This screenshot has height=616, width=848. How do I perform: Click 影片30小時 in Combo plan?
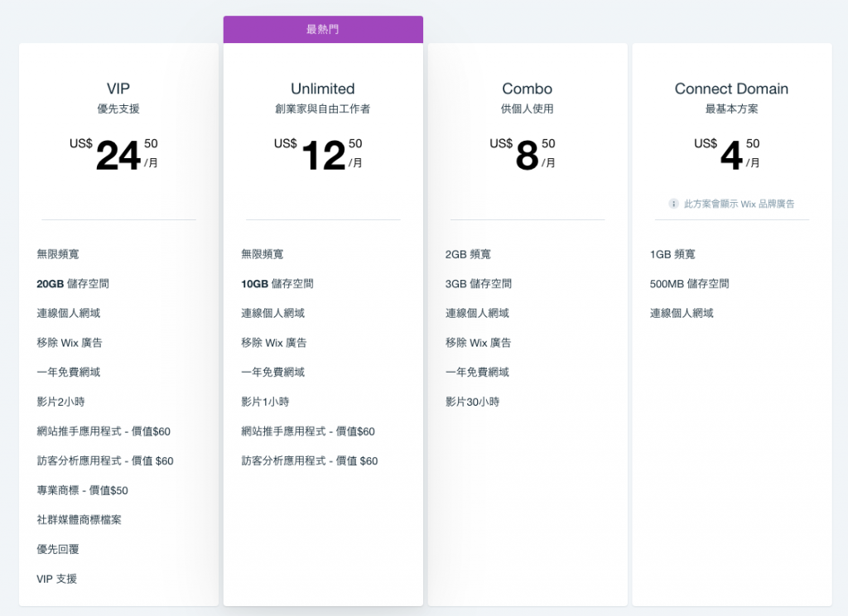[x=472, y=402]
